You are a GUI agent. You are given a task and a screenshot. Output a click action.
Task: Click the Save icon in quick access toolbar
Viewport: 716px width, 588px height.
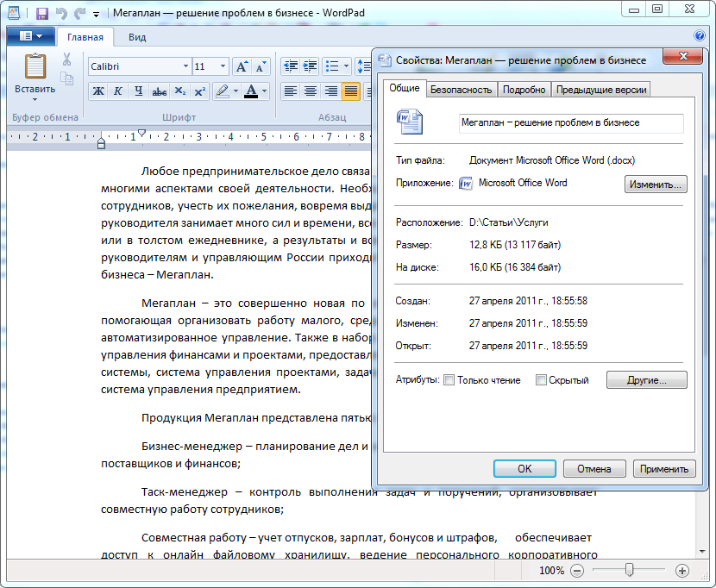tap(41, 14)
